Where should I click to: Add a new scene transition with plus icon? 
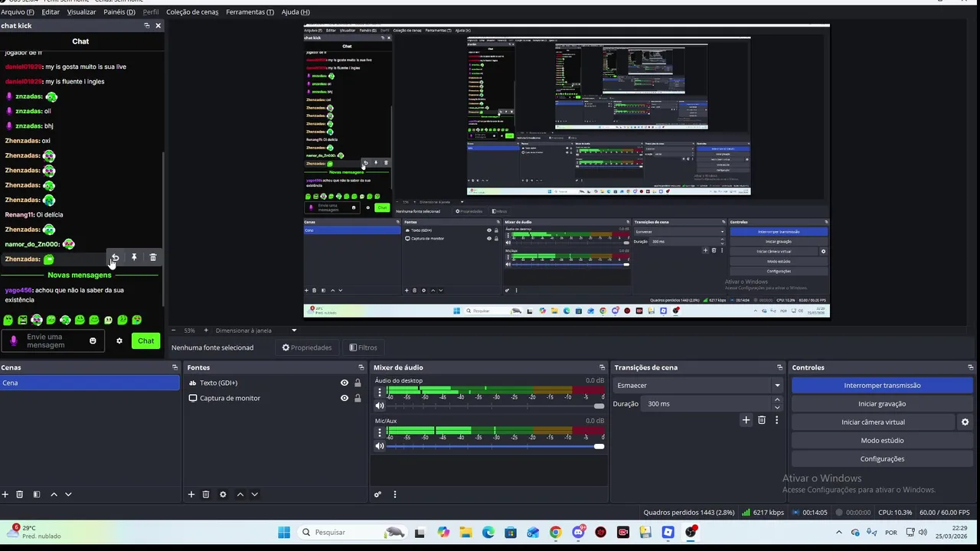click(x=746, y=420)
